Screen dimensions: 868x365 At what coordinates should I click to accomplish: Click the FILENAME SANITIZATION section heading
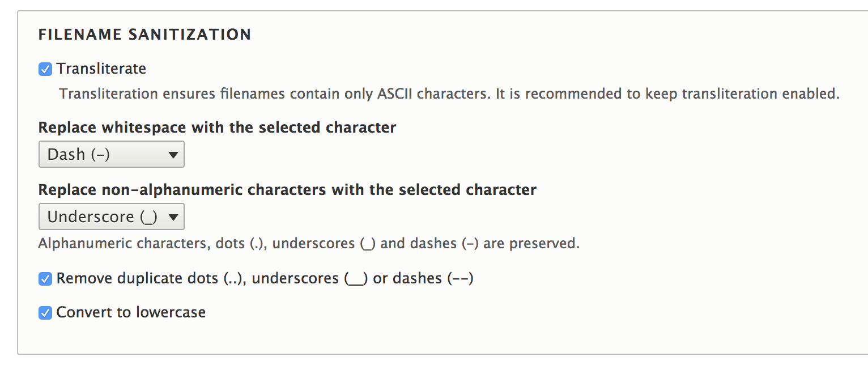(144, 34)
